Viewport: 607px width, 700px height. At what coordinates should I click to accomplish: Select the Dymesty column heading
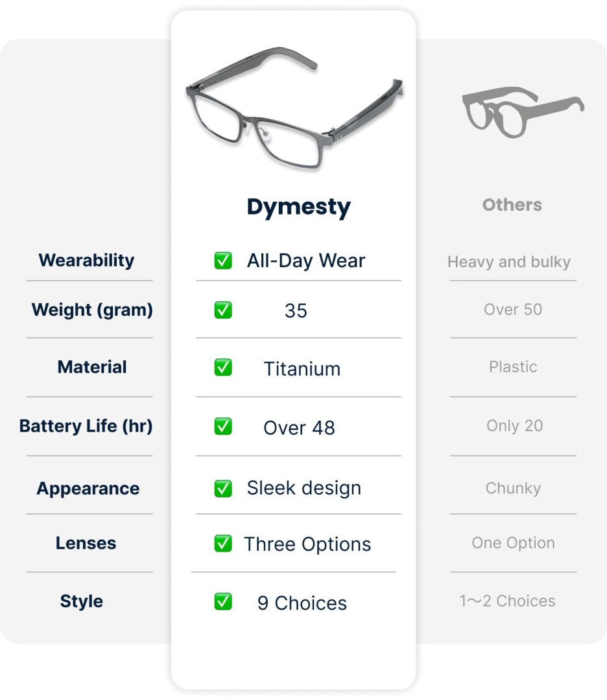tap(299, 207)
